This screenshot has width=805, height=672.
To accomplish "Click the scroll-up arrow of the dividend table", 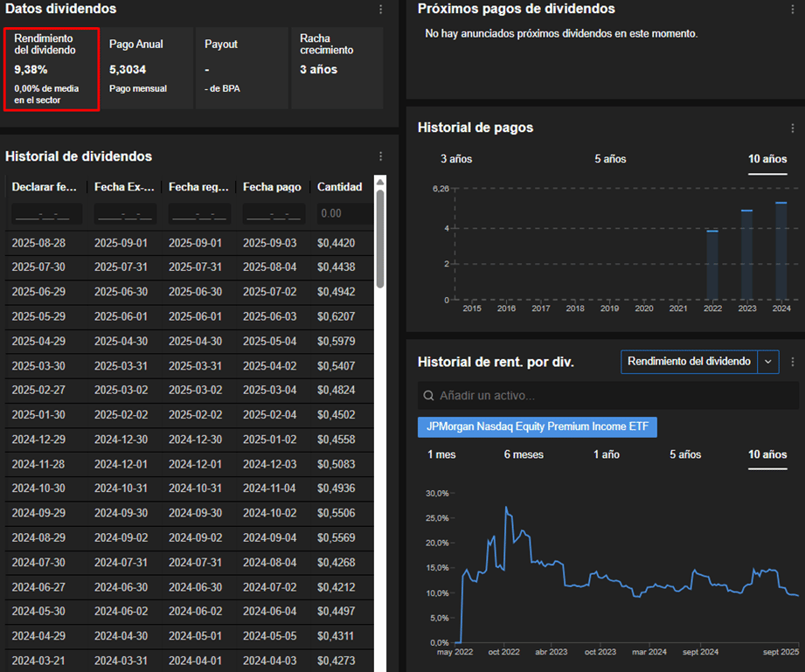I will [x=379, y=181].
